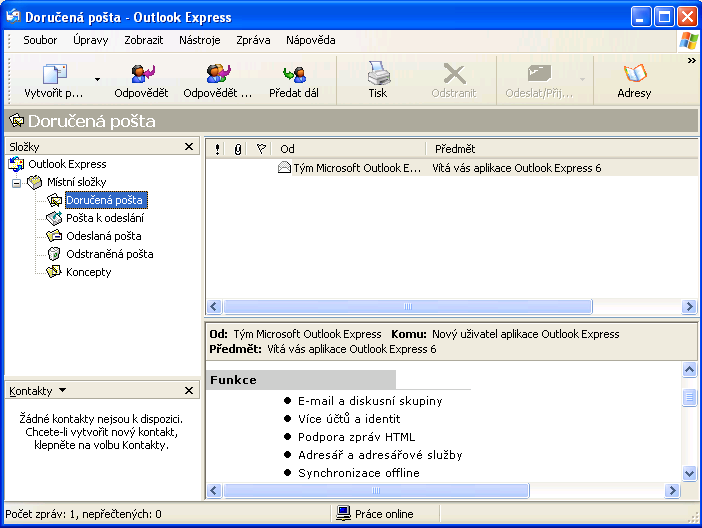Click the Odstranit (delete) X icon

[x=454, y=73]
